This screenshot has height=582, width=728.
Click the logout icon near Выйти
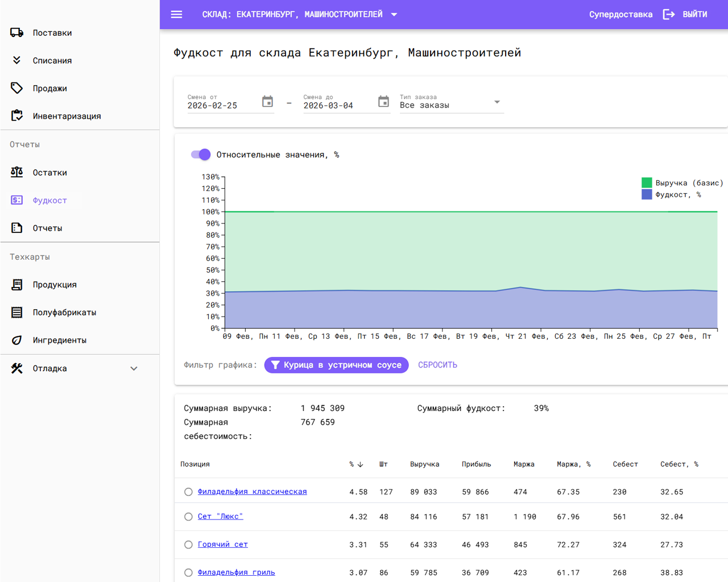669,14
